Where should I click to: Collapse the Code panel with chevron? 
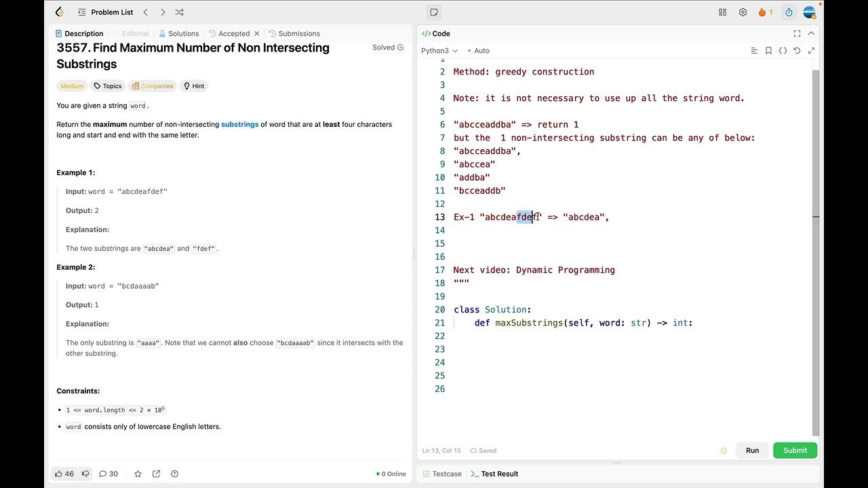tap(811, 33)
